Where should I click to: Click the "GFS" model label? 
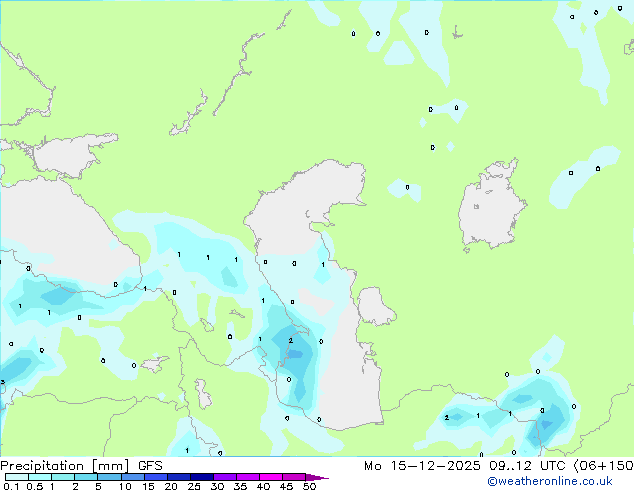pos(150,466)
